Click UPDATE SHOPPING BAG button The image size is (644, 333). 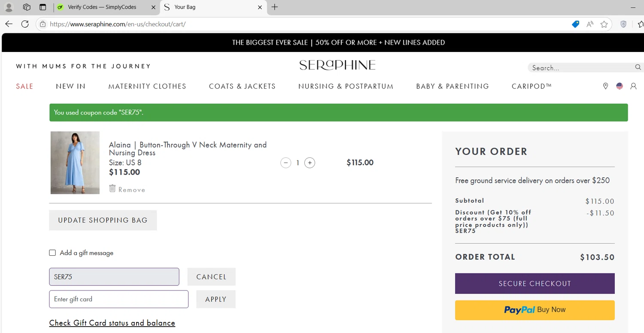click(x=103, y=220)
